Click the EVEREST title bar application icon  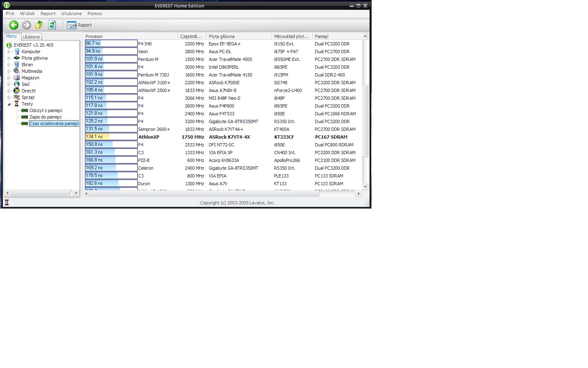pyautogui.click(x=7, y=5)
